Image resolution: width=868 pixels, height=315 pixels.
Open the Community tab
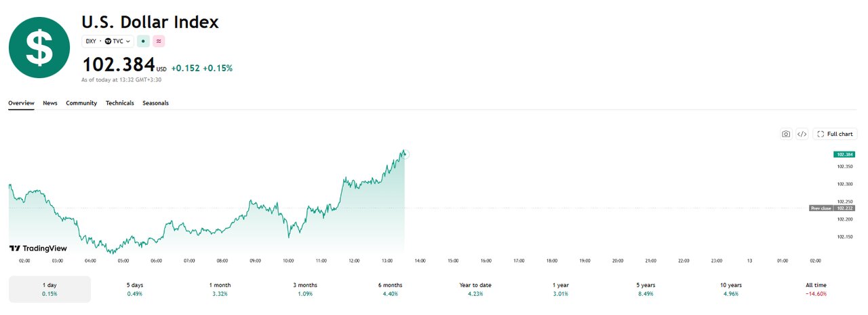pos(81,103)
